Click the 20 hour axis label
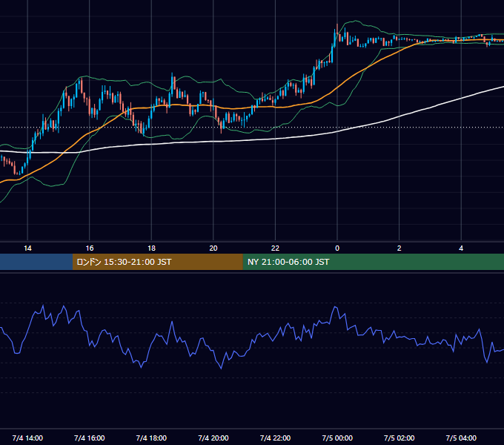The height and width of the screenshot is (445, 504). pyautogui.click(x=213, y=248)
